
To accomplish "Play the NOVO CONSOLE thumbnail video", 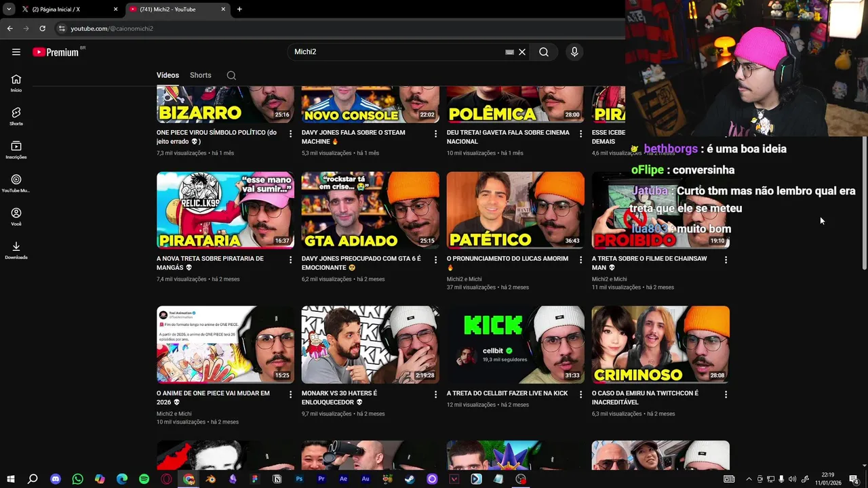I will [370, 104].
